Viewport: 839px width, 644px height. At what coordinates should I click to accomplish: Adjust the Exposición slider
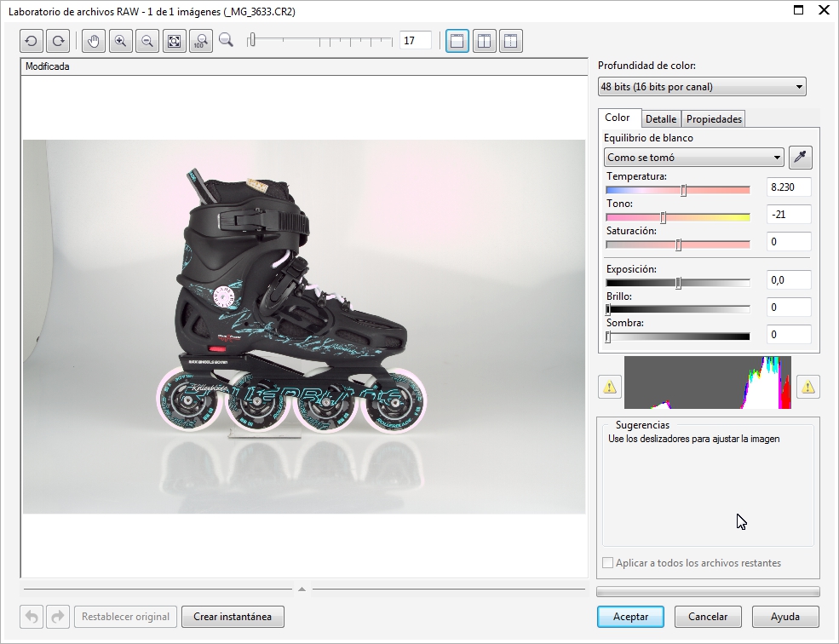[678, 283]
